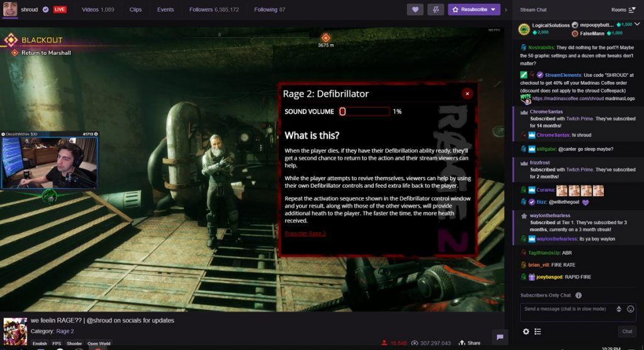
Task: Click the red live viewer count icon
Action: tap(384, 343)
